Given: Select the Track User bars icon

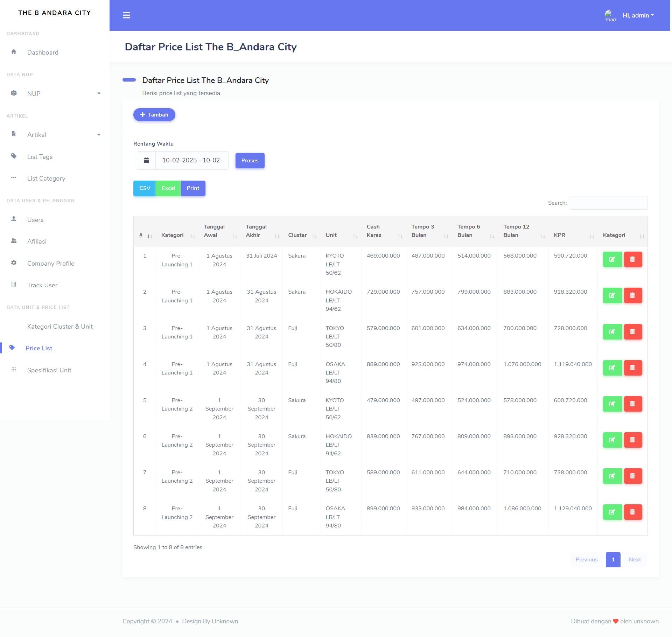Looking at the screenshot, I should (x=14, y=285).
